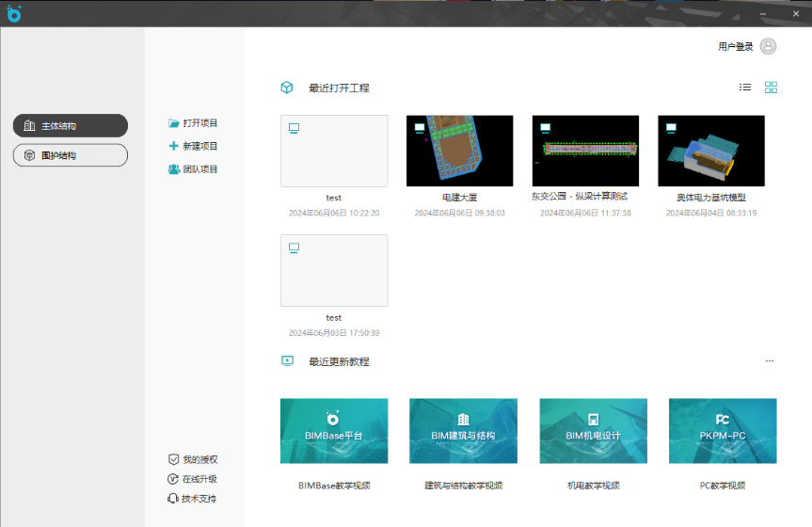Click the BIMBase logo icon
Image resolution: width=812 pixels, height=527 pixels.
tap(13, 13)
